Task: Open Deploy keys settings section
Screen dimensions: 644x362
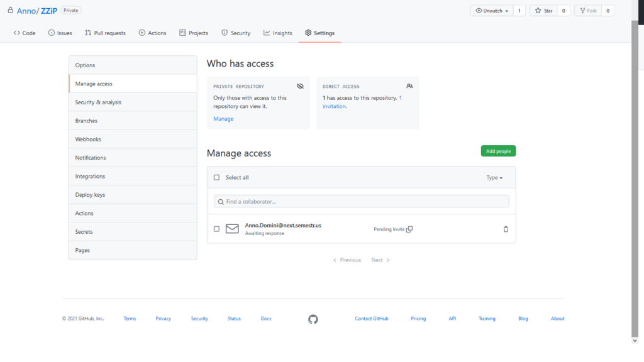Action: pos(90,195)
